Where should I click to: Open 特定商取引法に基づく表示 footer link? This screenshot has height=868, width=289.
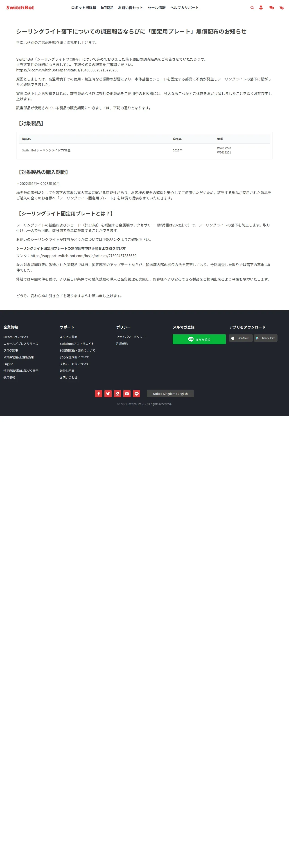(21, 371)
